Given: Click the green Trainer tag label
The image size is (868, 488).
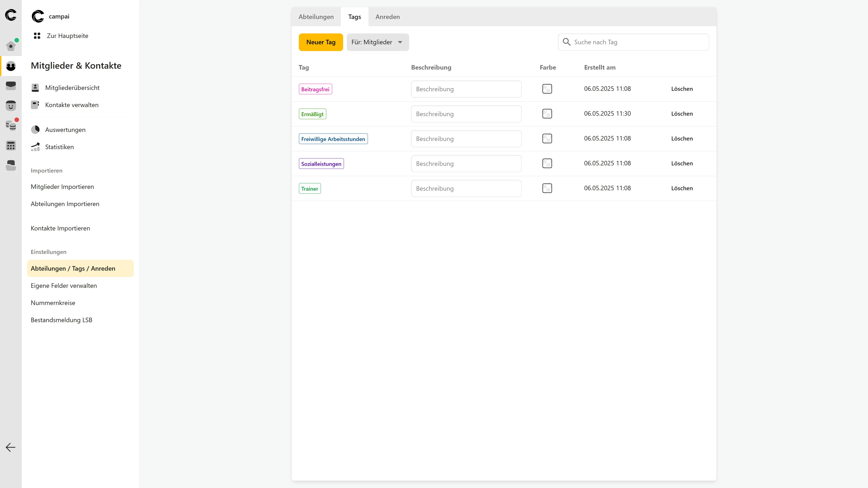Looking at the screenshot, I should tap(310, 189).
